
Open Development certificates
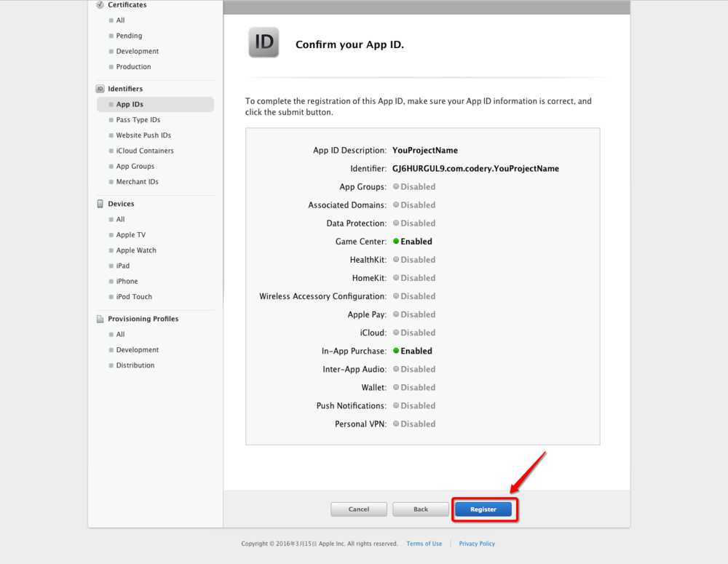[137, 51]
